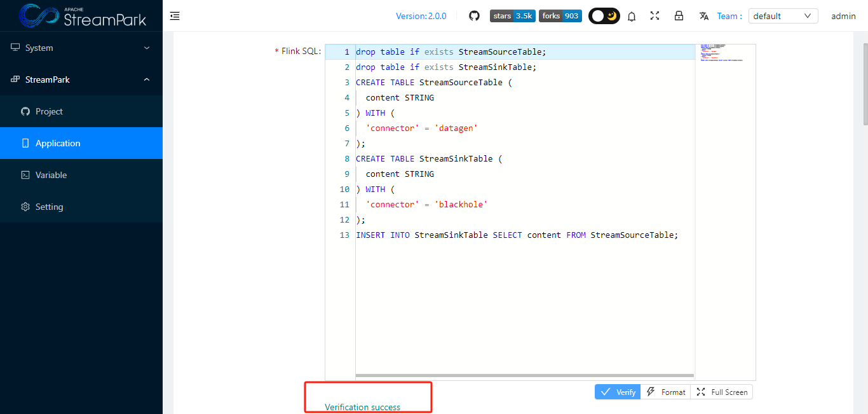868x414 pixels.
Task: Click the Format button
Action: tap(665, 392)
